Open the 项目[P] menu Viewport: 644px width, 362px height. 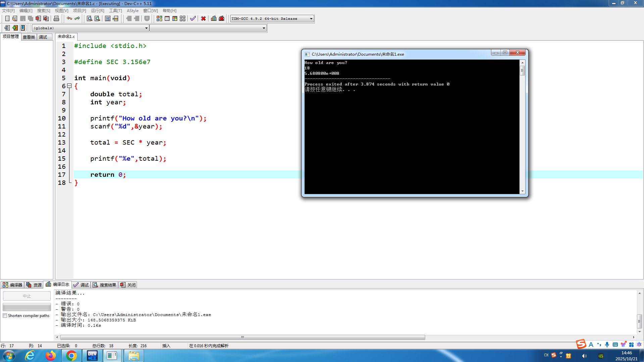(80, 11)
